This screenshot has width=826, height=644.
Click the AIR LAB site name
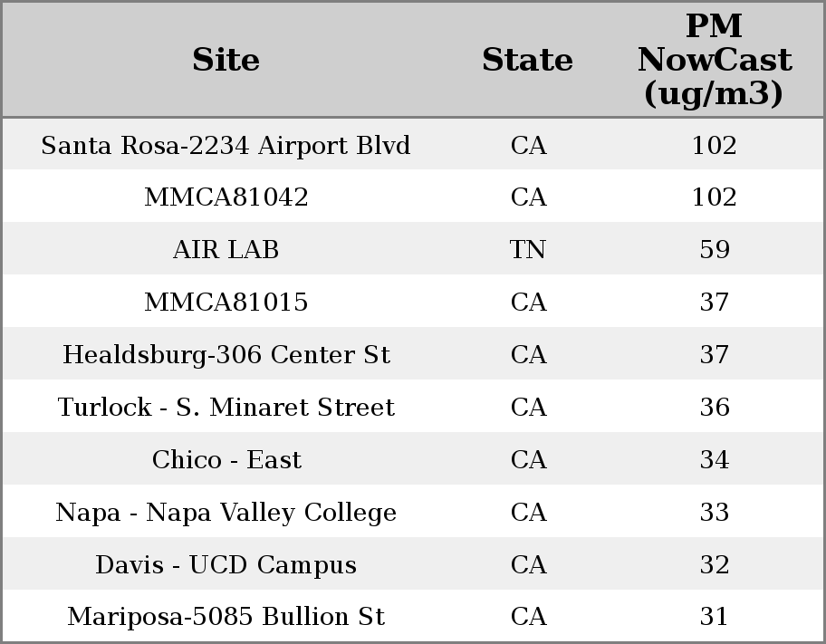226,250
